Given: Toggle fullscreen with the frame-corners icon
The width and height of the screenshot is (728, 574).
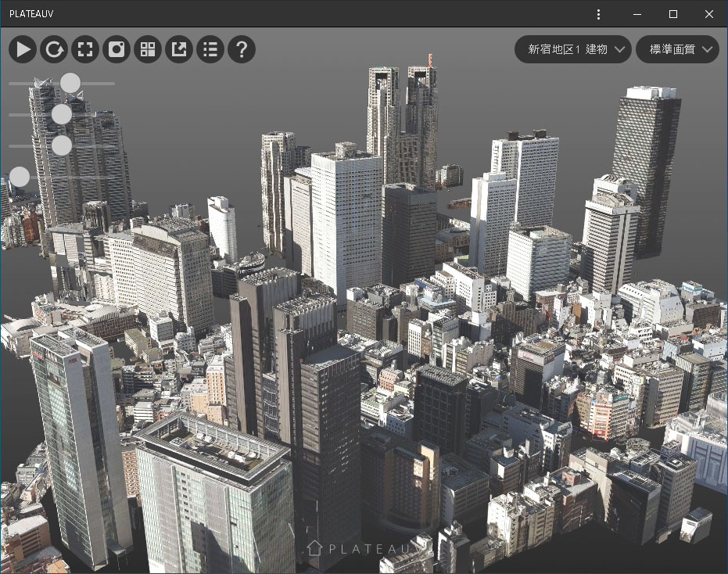Looking at the screenshot, I should (85, 49).
